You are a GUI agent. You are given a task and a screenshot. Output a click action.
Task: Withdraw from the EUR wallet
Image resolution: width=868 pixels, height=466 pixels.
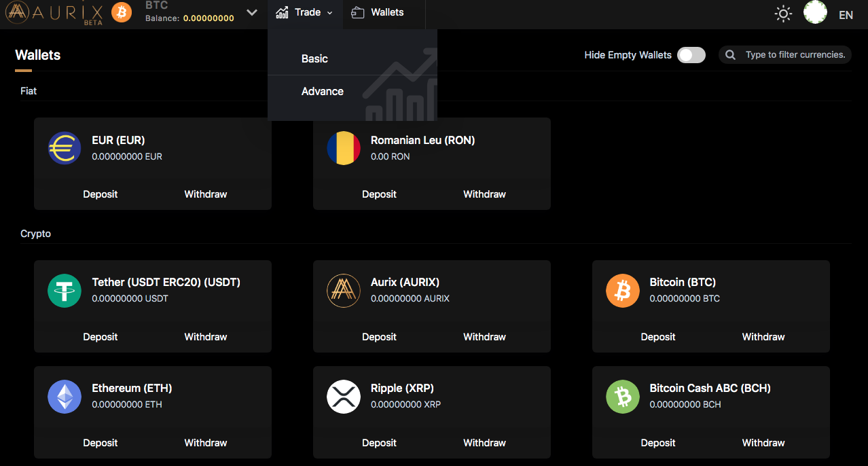tap(206, 194)
